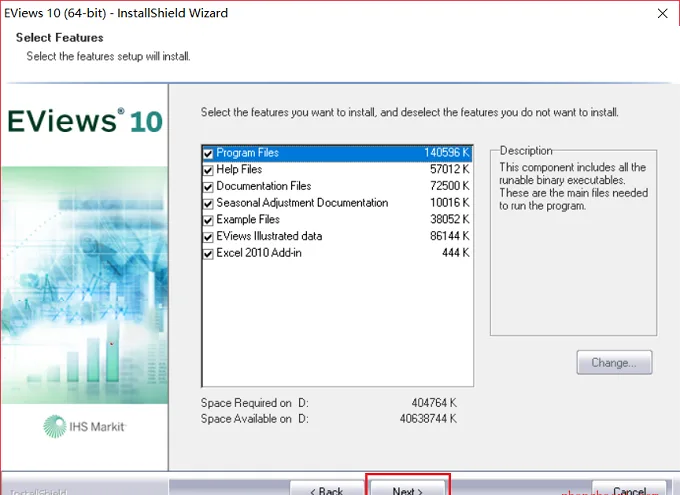Click the 444 K size value
Viewport: 680px width, 495px height.
click(x=456, y=253)
